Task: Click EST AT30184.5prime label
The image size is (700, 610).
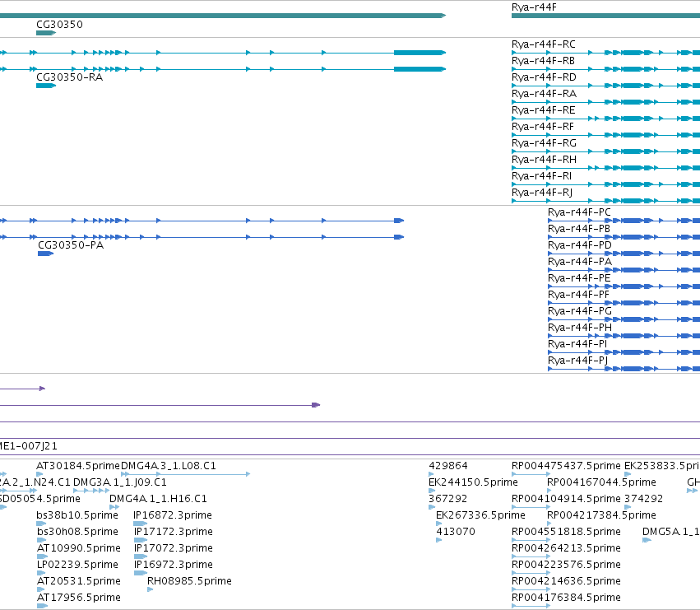Action: pyautogui.click(x=78, y=466)
